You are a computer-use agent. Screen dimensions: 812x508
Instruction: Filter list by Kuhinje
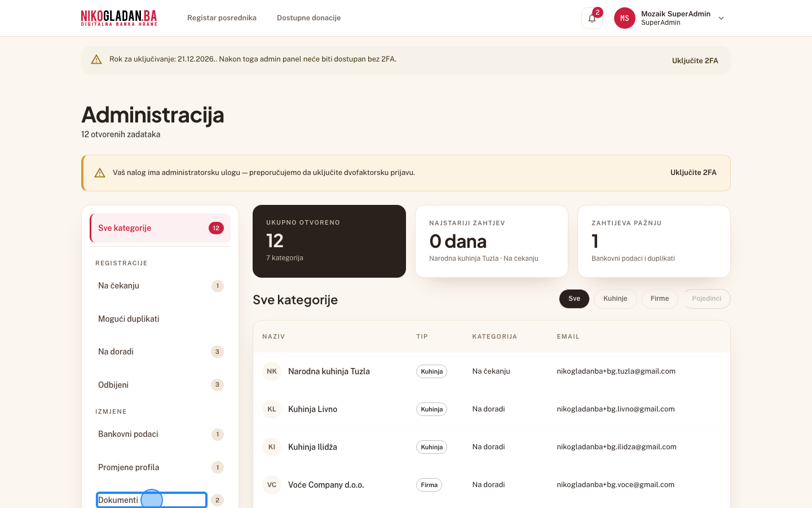[615, 299]
